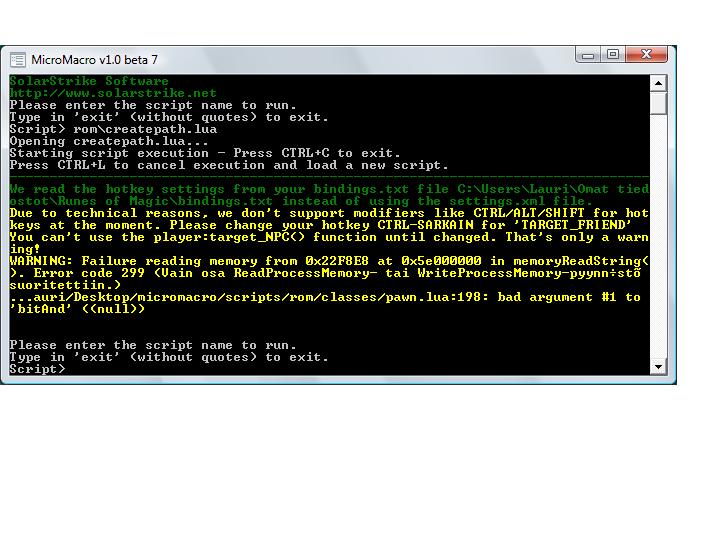Click the 'Opening createpath.lua...' line
Viewport: 717px width, 538px height.
click(x=105, y=141)
